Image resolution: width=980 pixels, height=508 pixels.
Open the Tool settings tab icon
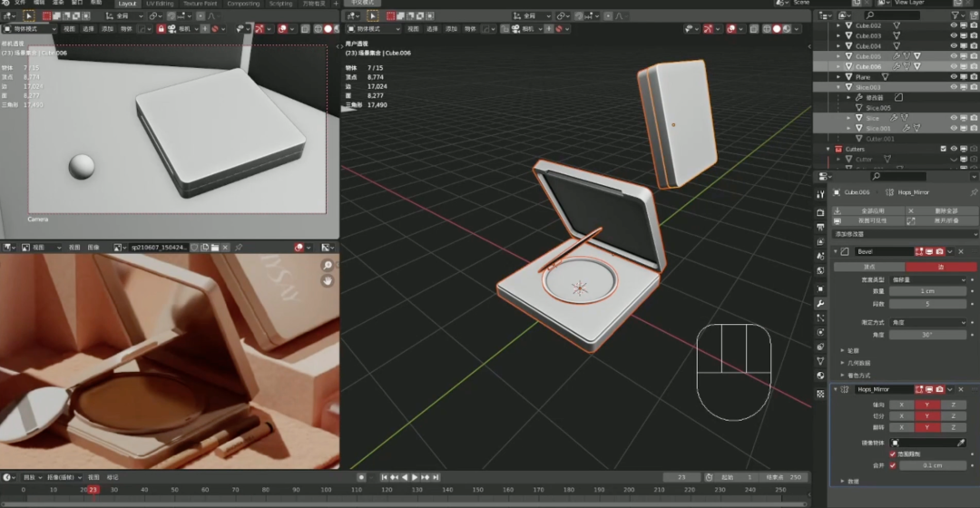[820, 194]
